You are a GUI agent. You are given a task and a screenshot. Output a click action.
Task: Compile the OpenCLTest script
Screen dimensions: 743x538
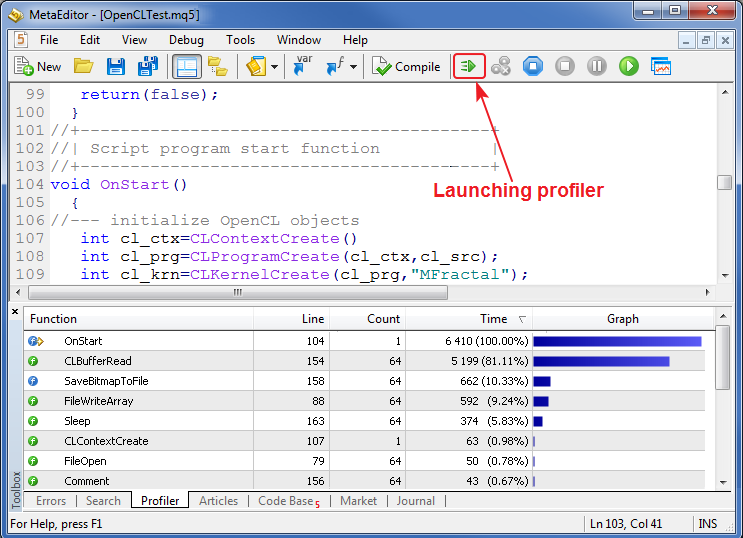tap(406, 66)
